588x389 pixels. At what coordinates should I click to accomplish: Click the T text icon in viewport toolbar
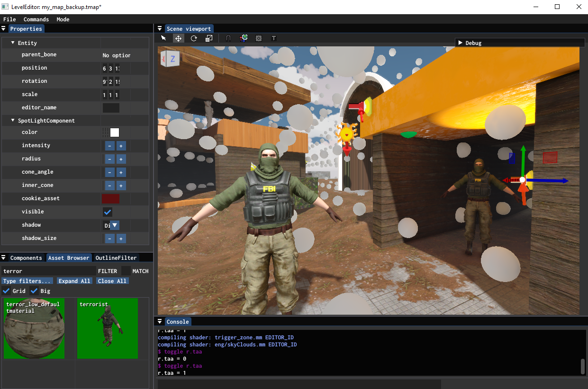(273, 38)
